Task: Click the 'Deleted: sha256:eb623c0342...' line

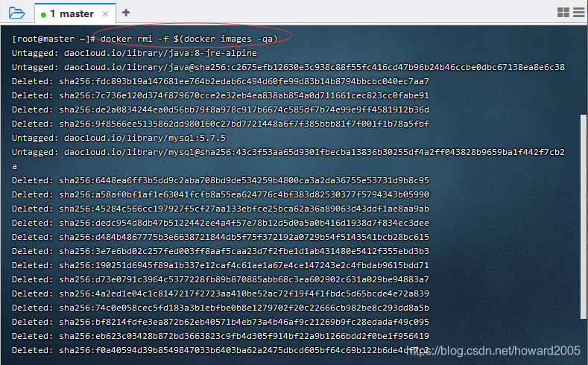Action: point(220,336)
